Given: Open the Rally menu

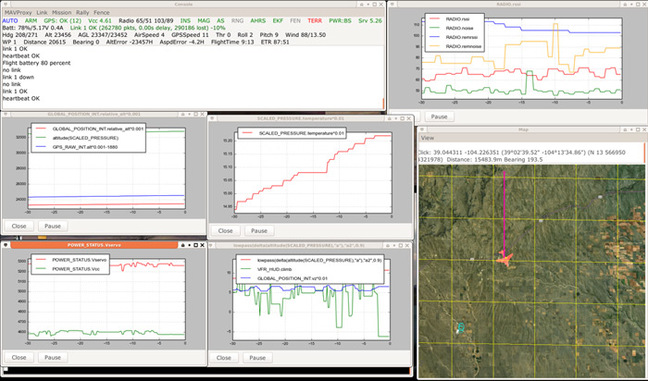Looking at the screenshot, I should pyautogui.click(x=82, y=12).
